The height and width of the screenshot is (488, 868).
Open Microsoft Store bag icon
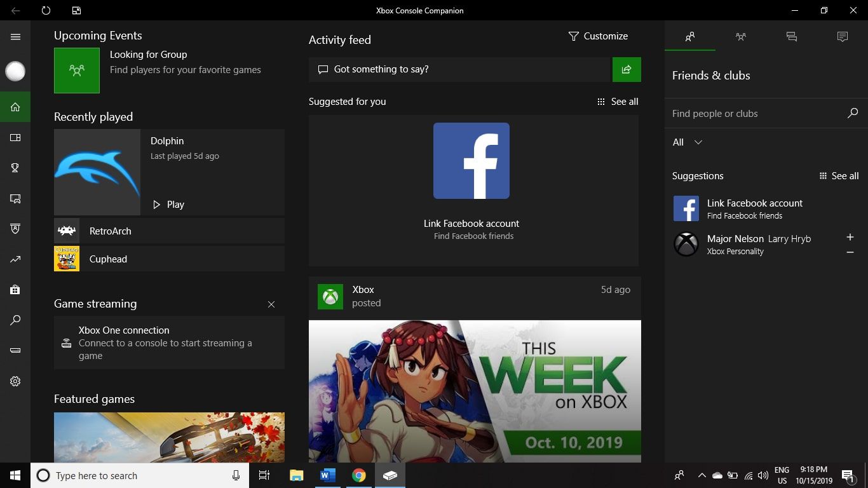pos(15,290)
